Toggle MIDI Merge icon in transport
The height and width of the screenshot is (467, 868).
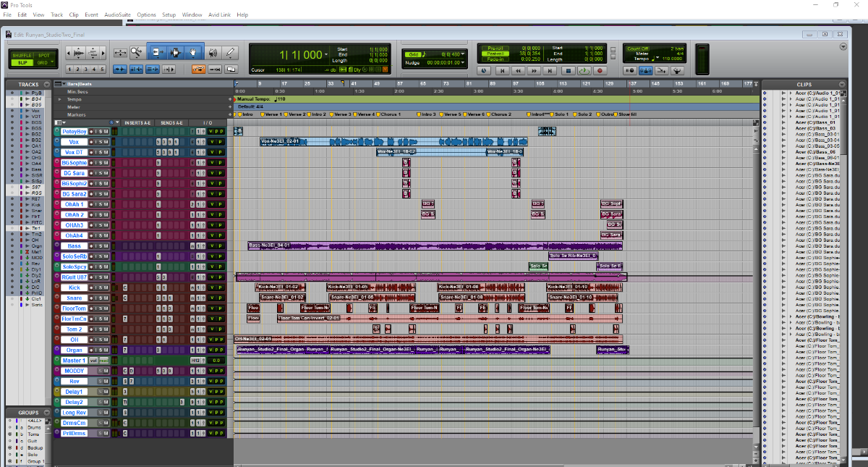661,71
